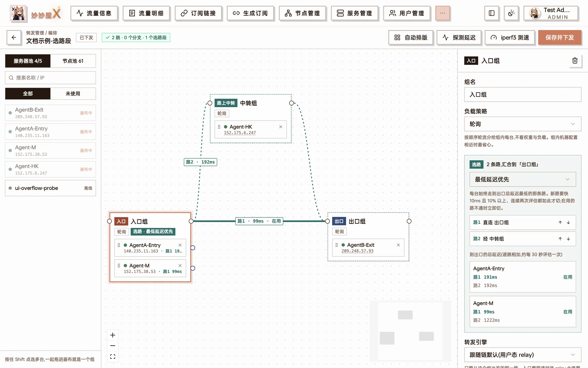Fit canvas view with fullscreen icon
The width and height of the screenshot is (588, 368).
[113, 357]
